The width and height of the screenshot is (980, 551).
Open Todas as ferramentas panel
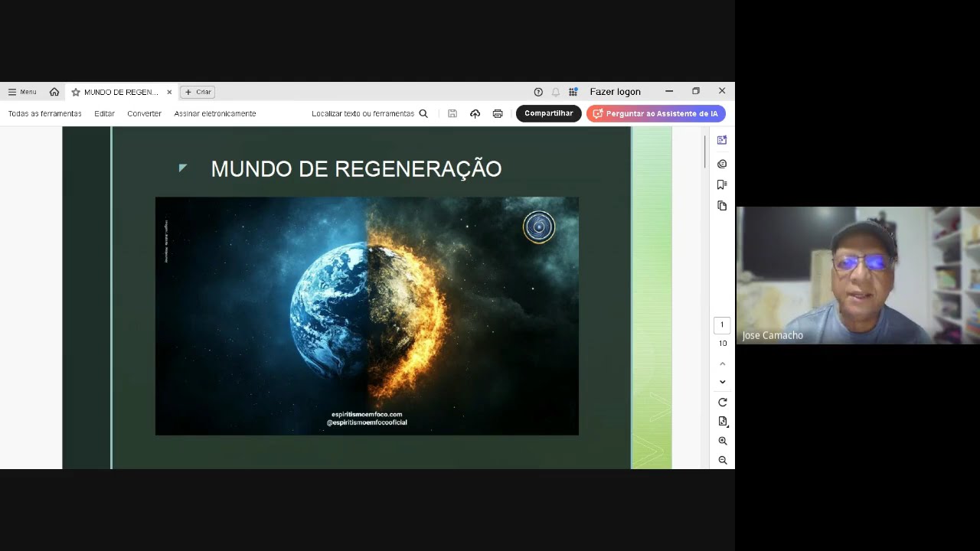45,113
